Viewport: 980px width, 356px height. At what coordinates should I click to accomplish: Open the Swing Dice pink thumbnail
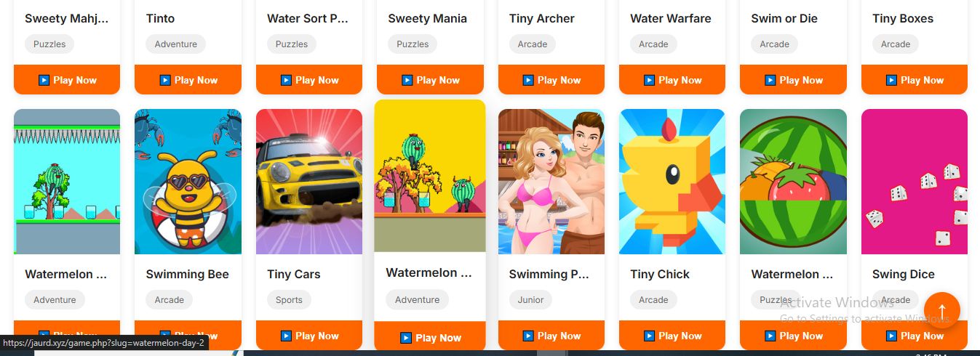point(915,182)
